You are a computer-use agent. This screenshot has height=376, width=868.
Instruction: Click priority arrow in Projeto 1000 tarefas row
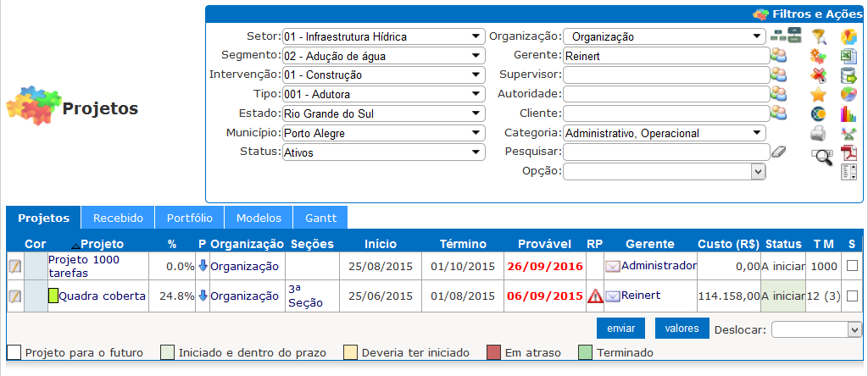coord(203,266)
